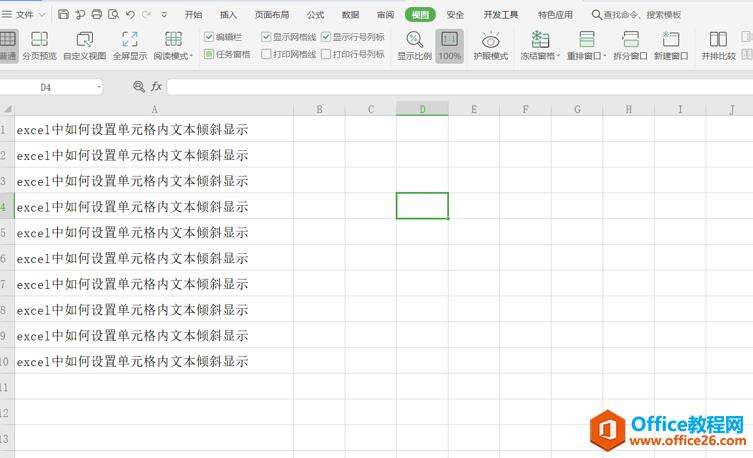
Task: Open 分页预览 page break preview
Action: click(39, 46)
